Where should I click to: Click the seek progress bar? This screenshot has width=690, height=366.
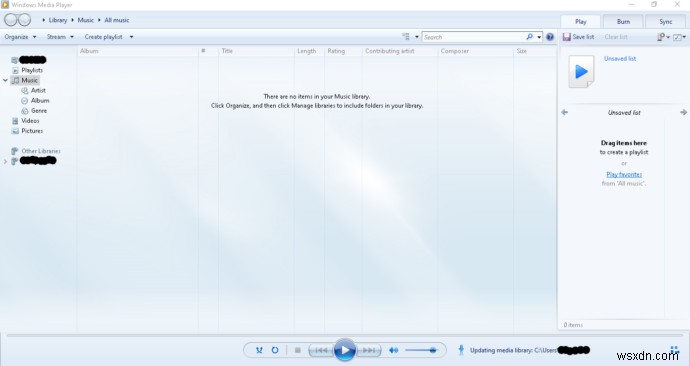345,336
